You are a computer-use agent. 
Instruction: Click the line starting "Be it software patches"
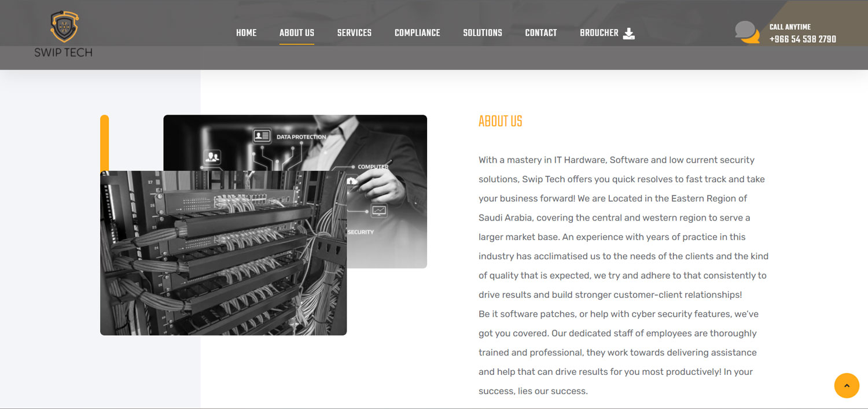618,314
